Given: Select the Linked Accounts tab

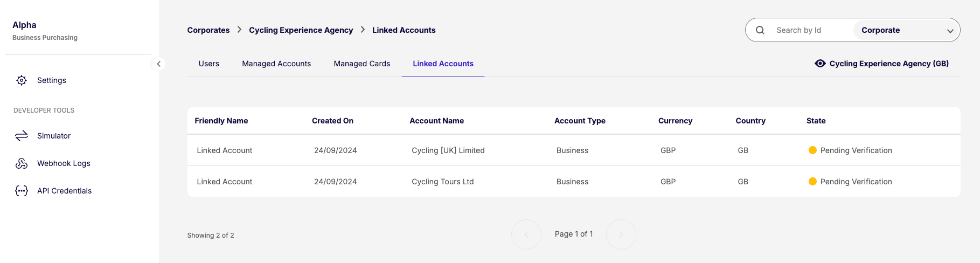Looking at the screenshot, I should [443, 64].
